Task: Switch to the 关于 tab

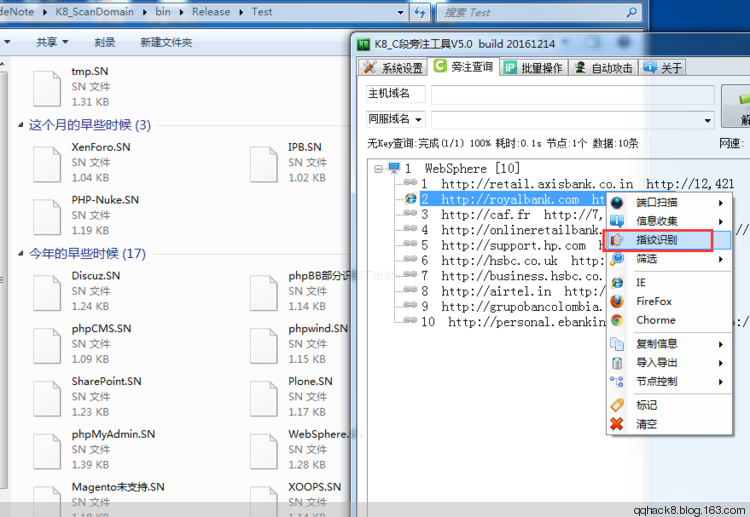Action: 662,67
